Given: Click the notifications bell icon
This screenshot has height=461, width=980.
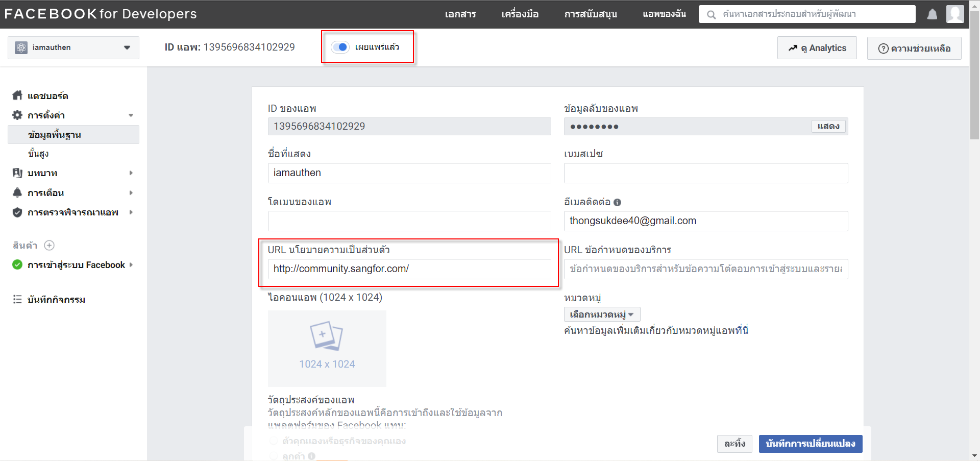Looking at the screenshot, I should click(x=932, y=14).
